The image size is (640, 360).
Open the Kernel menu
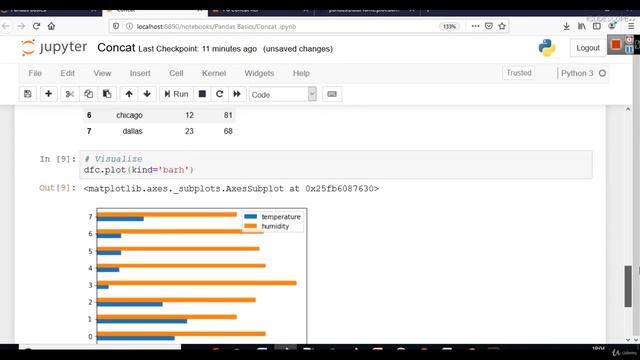[x=214, y=73]
